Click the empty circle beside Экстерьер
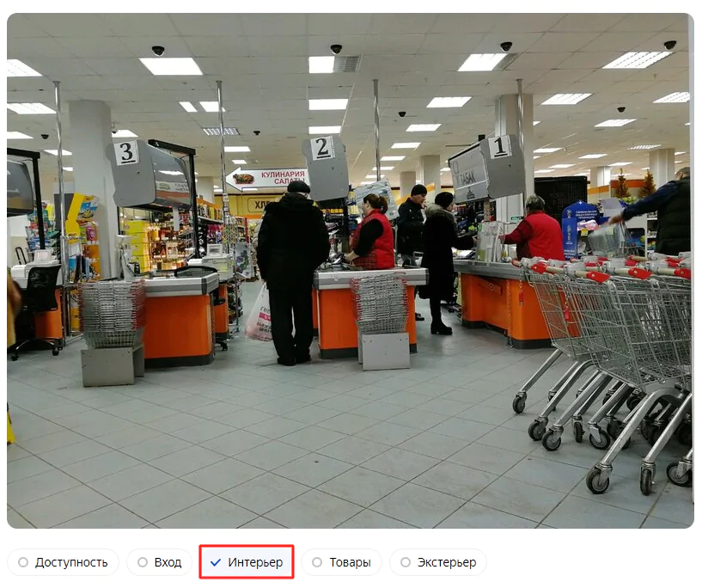This screenshot has height=588, width=702. (x=406, y=562)
